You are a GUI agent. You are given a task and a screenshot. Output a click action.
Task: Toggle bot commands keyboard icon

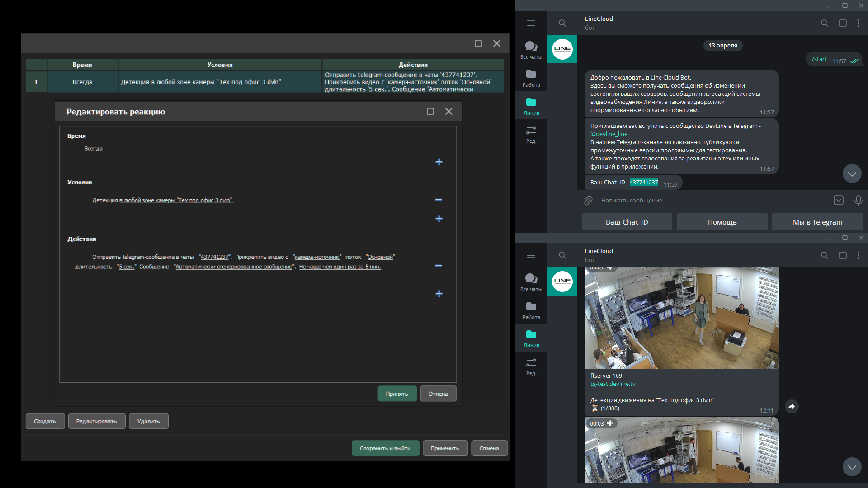click(x=839, y=200)
